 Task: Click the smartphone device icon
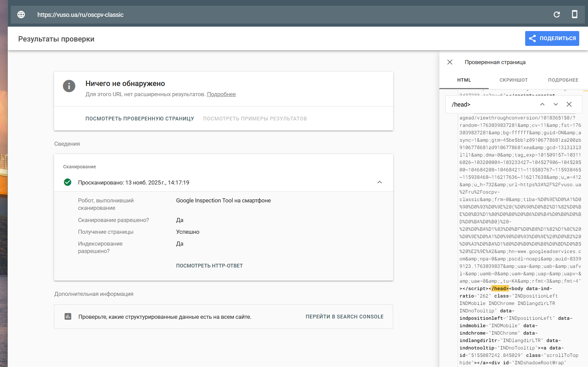point(574,14)
